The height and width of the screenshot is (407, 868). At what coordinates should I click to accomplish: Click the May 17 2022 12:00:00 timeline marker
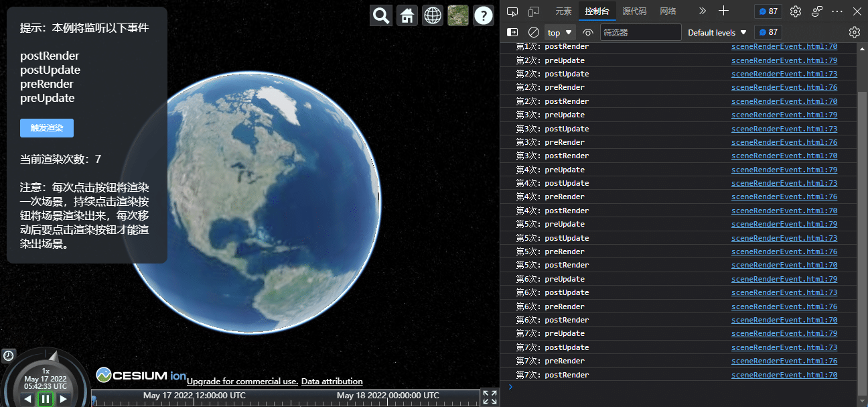(x=194, y=396)
